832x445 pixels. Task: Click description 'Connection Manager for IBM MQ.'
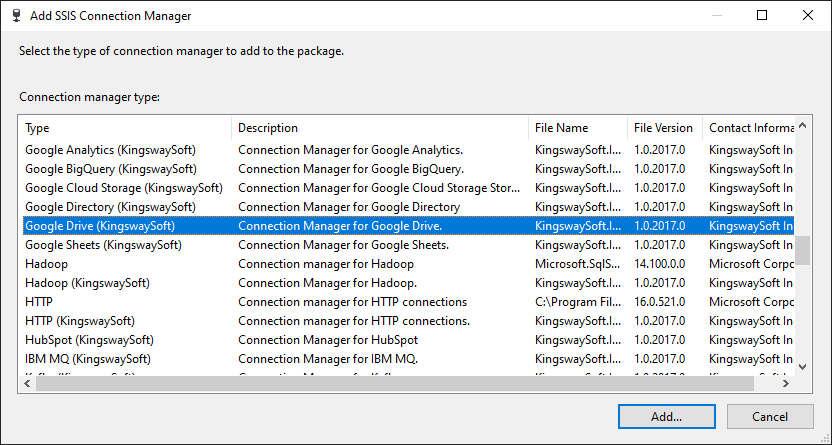click(328, 359)
